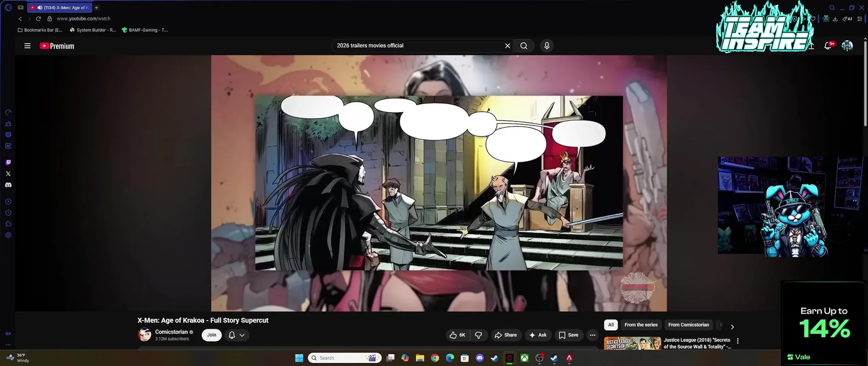Like the X-Men Krakoa video

coord(457,335)
